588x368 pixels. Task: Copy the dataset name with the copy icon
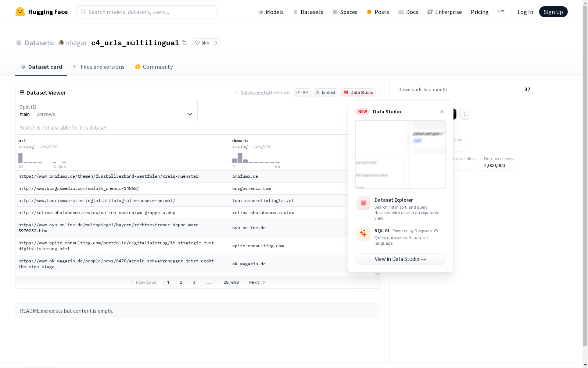(x=184, y=43)
